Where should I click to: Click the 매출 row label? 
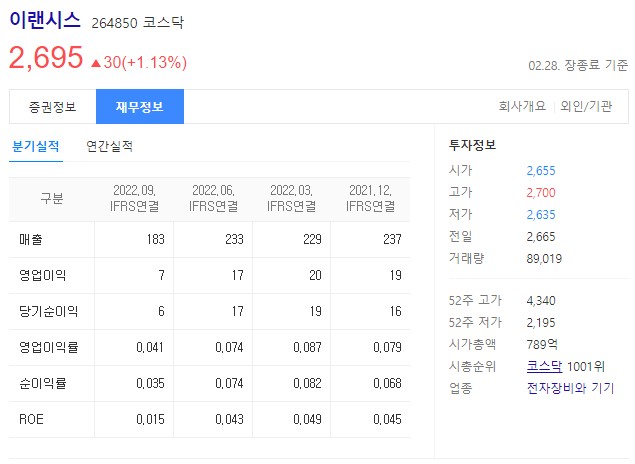coord(31,240)
